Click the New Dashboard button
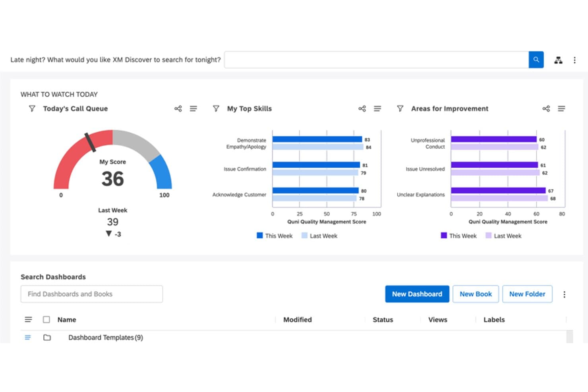This screenshot has height=392, width=588. (x=417, y=294)
